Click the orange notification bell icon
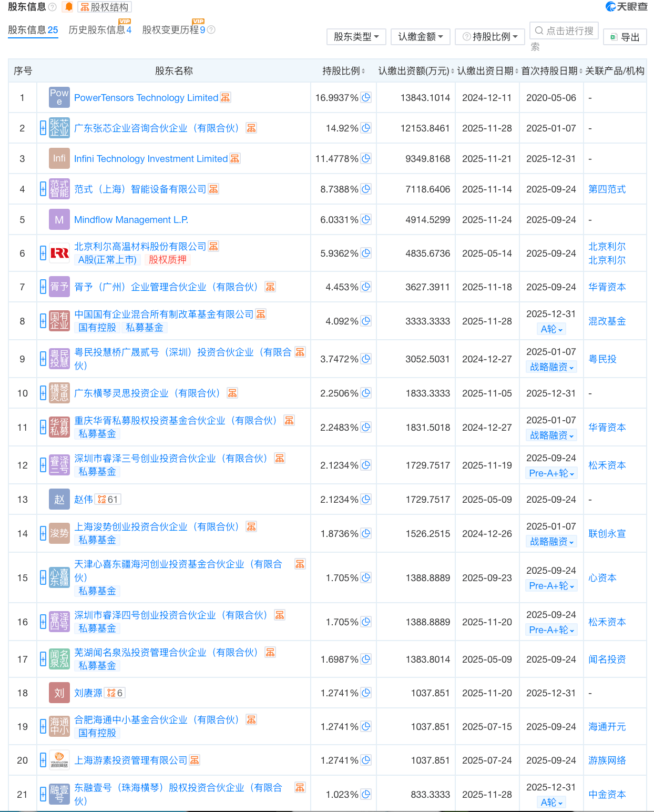The width and height of the screenshot is (654, 812). click(68, 7)
